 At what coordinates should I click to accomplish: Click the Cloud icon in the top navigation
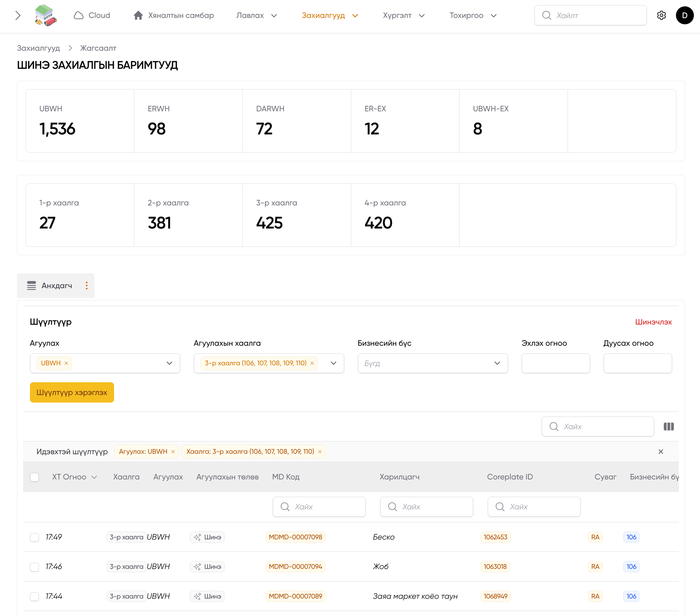coord(78,15)
